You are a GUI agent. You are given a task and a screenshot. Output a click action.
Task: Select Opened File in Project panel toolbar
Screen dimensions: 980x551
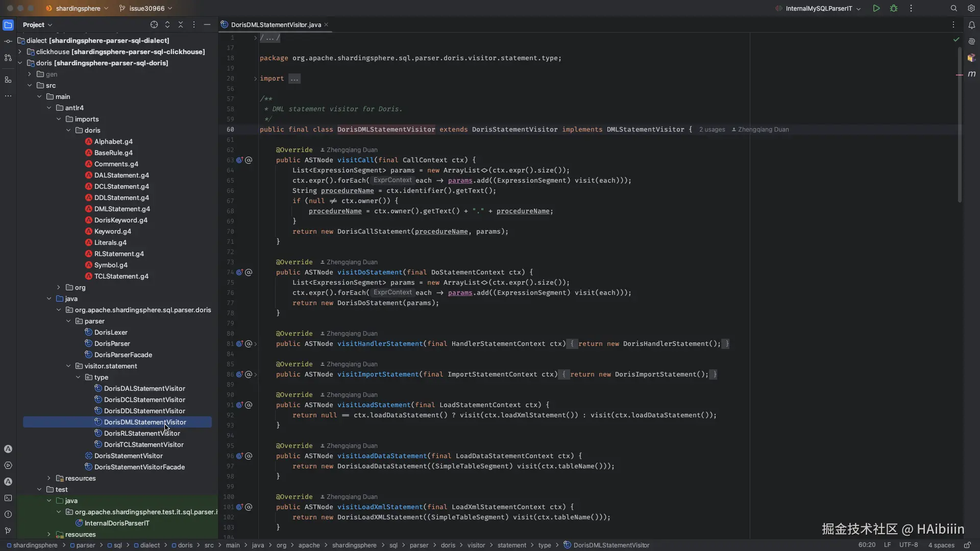[x=154, y=24]
